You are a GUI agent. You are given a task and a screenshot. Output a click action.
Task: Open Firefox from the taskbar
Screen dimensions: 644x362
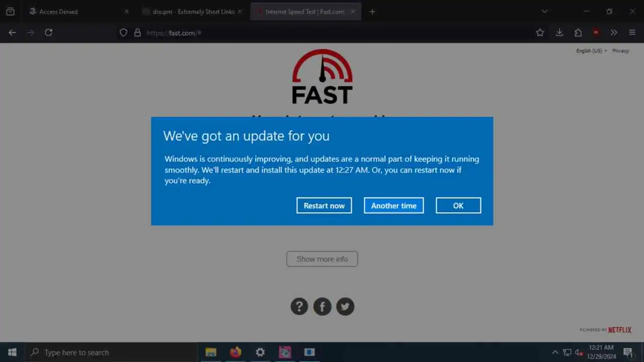(235, 352)
